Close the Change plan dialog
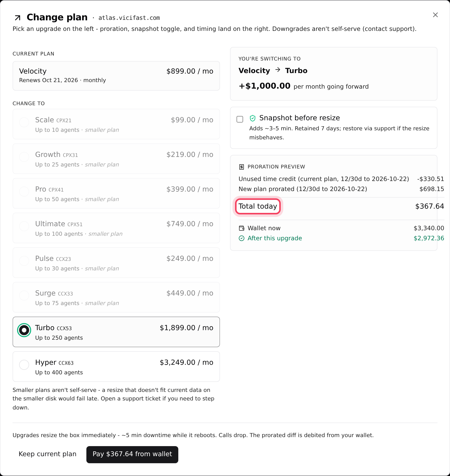Image resolution: width=450 pixels, height=476 pixels. [435, 15]
